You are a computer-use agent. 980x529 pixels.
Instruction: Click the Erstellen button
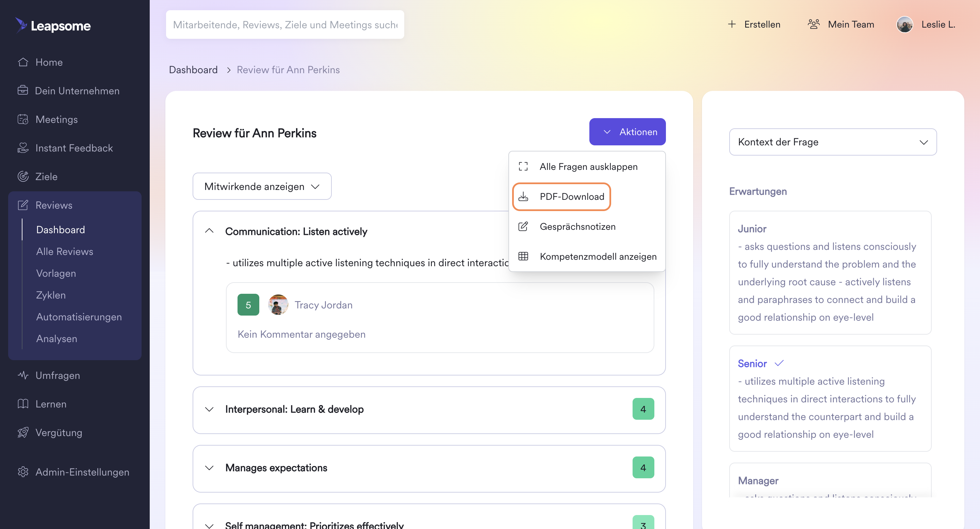754,24
